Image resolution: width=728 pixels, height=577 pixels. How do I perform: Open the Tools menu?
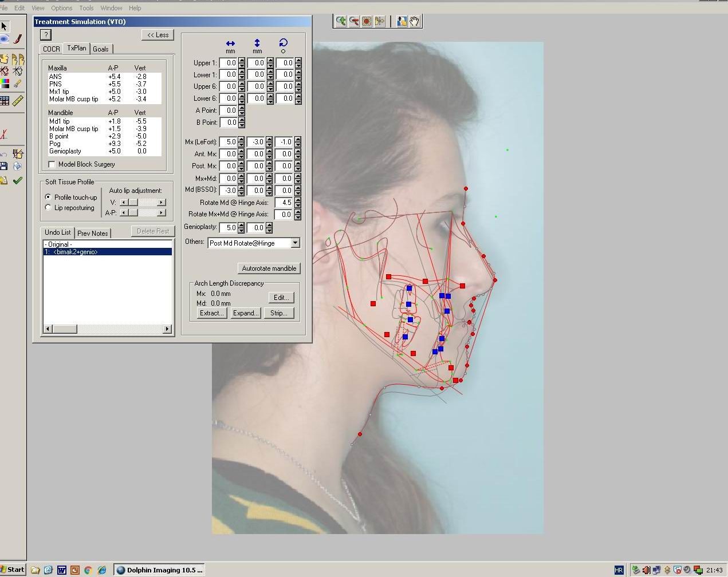point(86,8)
